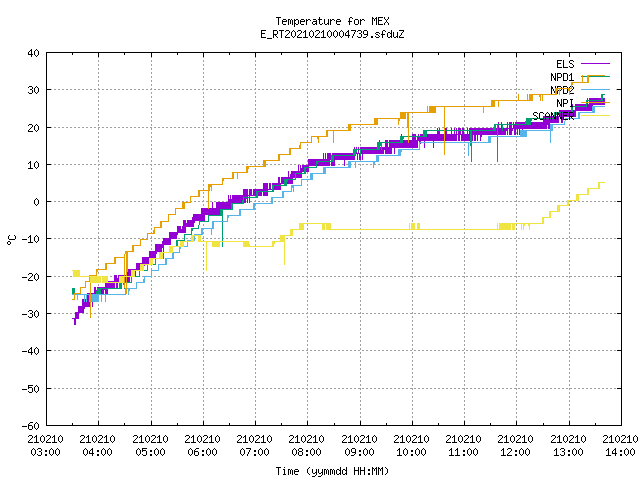Click the x-axis tick label 210210 12:00

click(516, 445)
